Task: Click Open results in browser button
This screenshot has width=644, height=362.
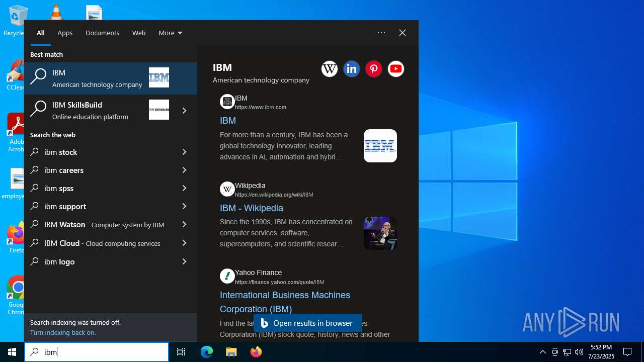Action: 307,323
